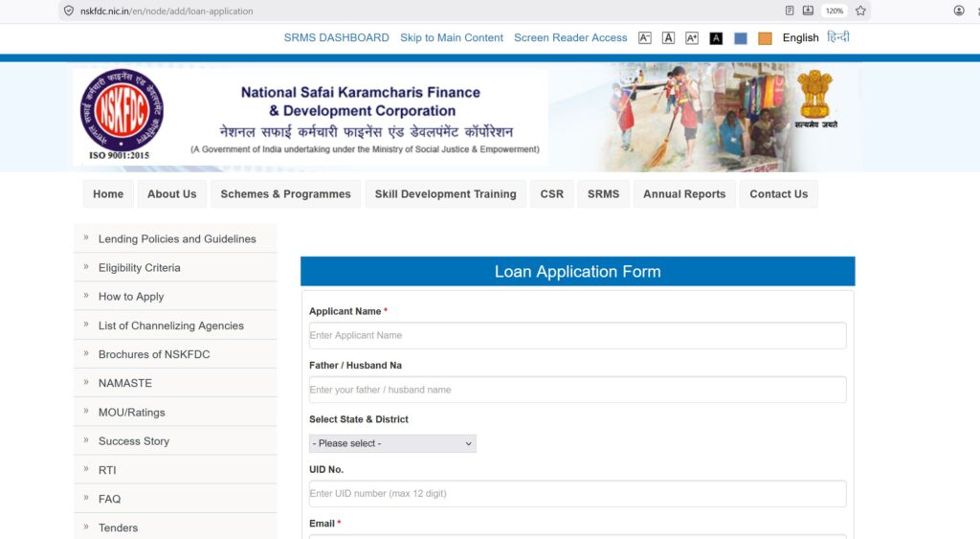Open Lending Policies and Guidelines sidebar link
The image size is (980, 539).
175,238
